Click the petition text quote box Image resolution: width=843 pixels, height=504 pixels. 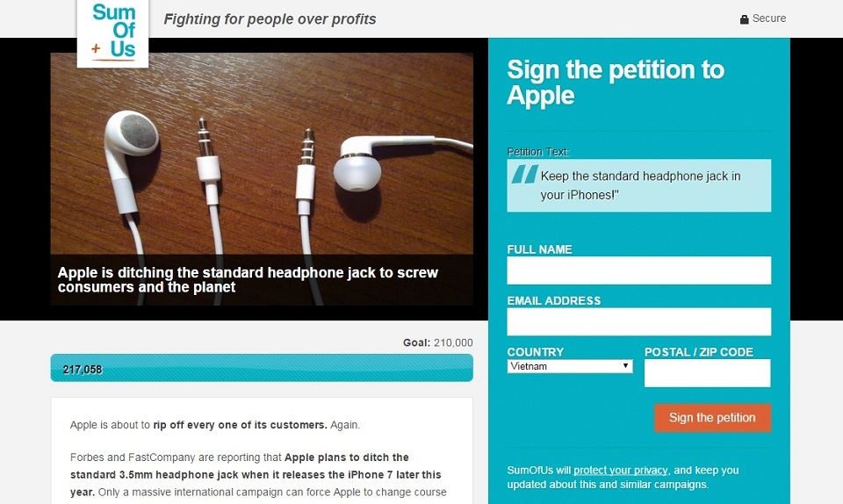(638, 185)
